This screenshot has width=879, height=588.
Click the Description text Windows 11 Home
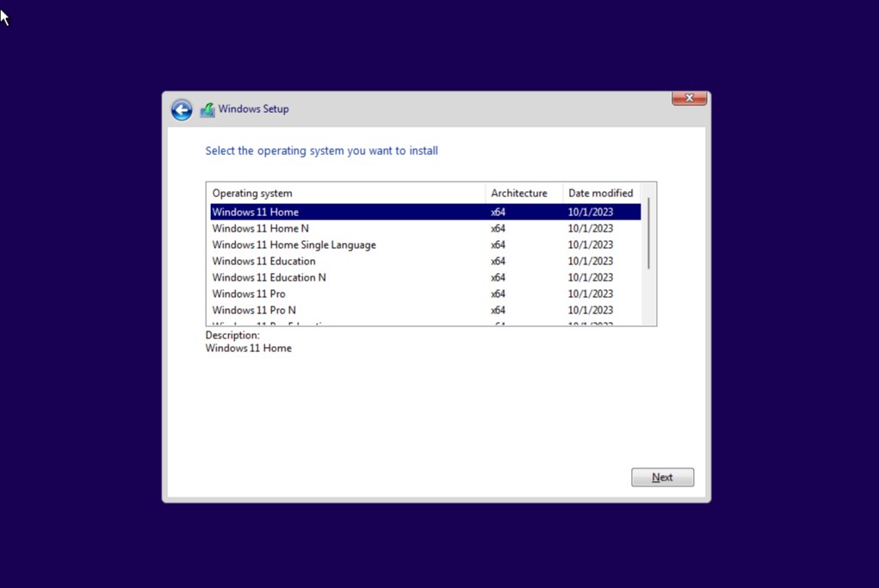coord(249,348)
